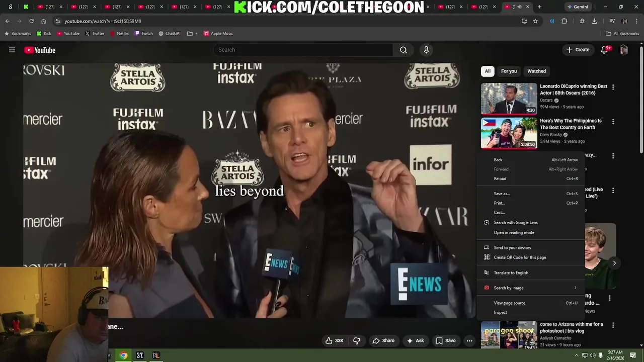Mute the active YouTube tab's audio icon
Viewport: 644px width, 362px height.
click(519, 7)
